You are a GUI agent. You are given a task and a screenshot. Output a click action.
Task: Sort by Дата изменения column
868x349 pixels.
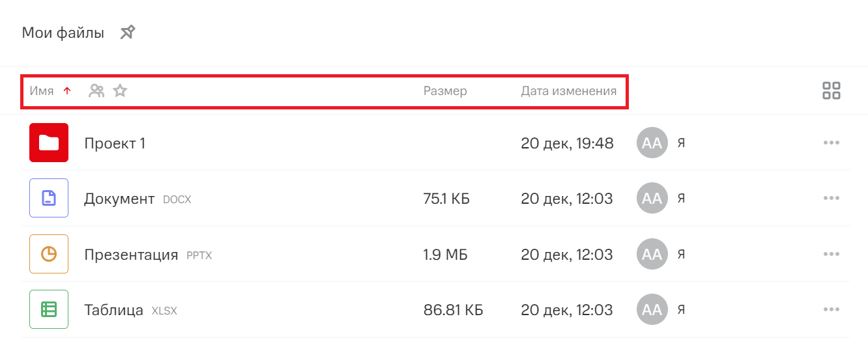point(568,91)
